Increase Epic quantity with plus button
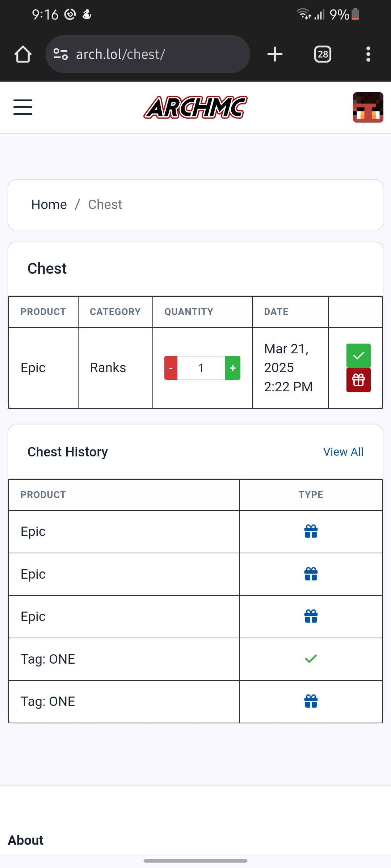The image size is (391, 868). (233, 368)
